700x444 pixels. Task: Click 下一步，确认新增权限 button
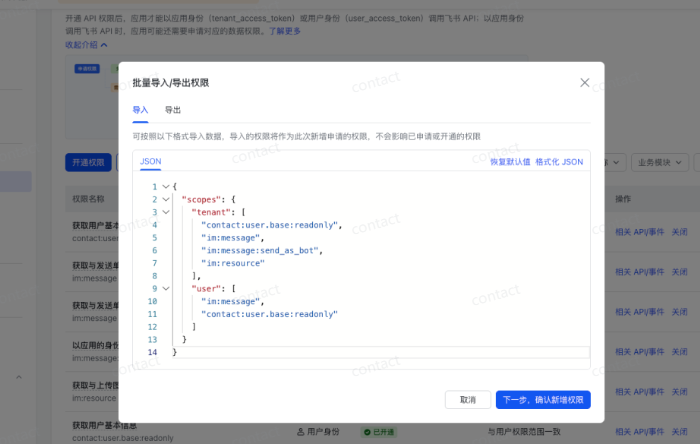(543, 399)
